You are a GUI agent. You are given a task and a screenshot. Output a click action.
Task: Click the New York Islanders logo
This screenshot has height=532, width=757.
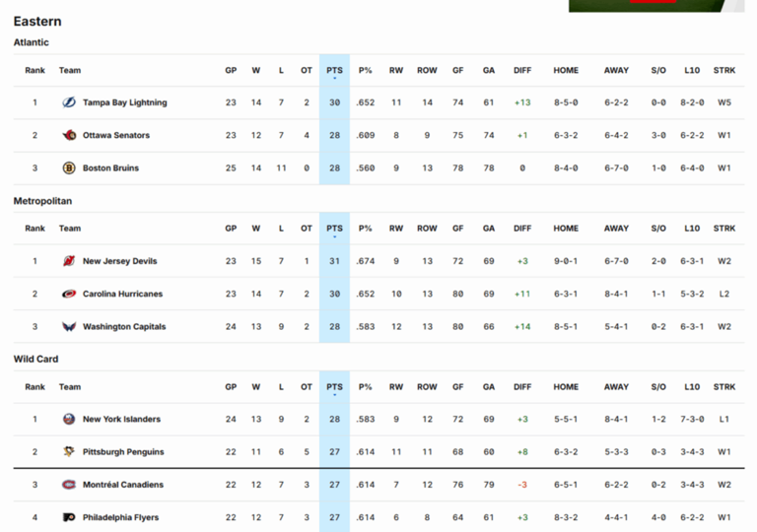click(x=69, y=419)
